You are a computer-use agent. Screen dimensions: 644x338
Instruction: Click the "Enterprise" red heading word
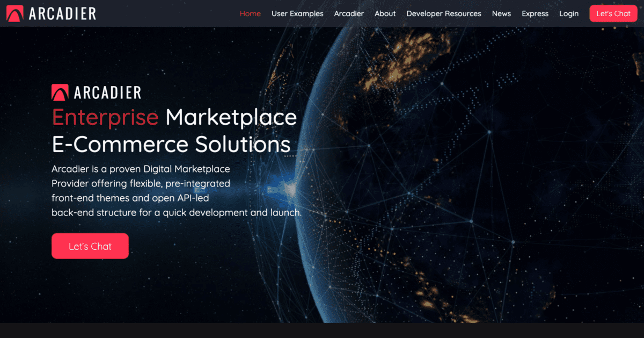(x=105, y=117)
